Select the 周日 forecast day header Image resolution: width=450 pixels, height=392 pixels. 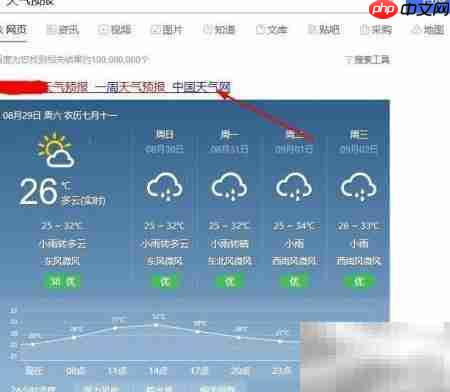pos(165,134)
